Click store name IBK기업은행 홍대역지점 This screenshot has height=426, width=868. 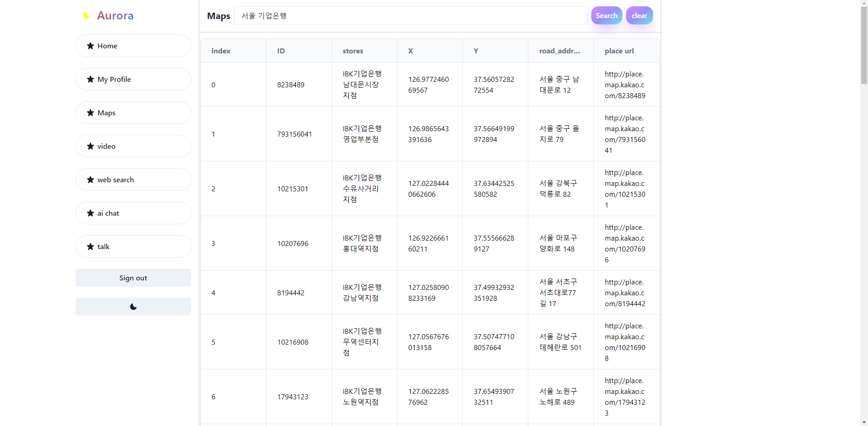(362, 243)
